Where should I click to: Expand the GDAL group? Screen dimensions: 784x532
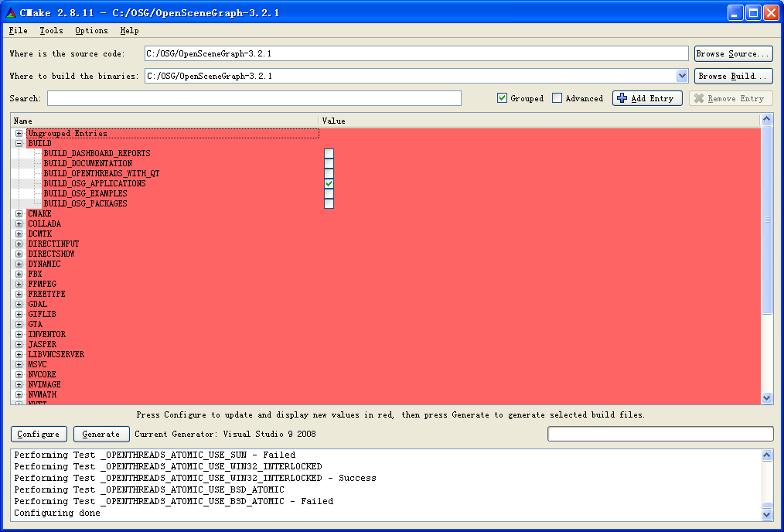(19, 304)
